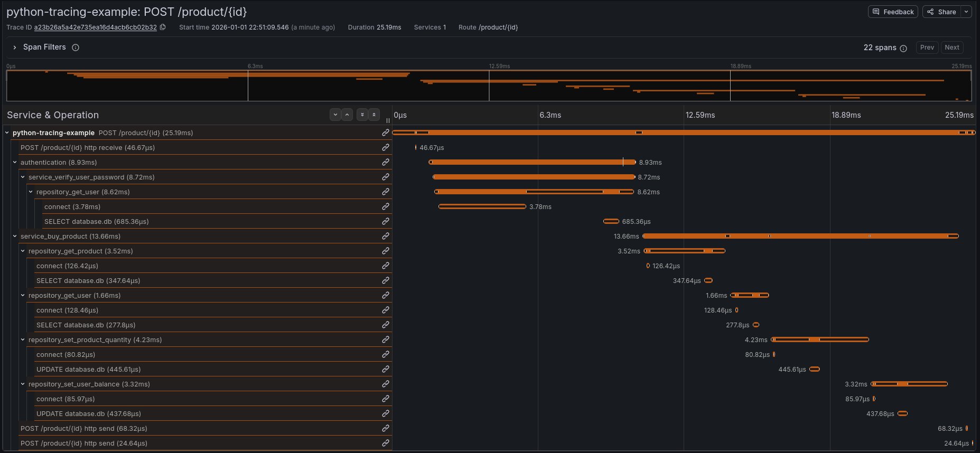Open the Share dropdown arrow

pos(966,12)
